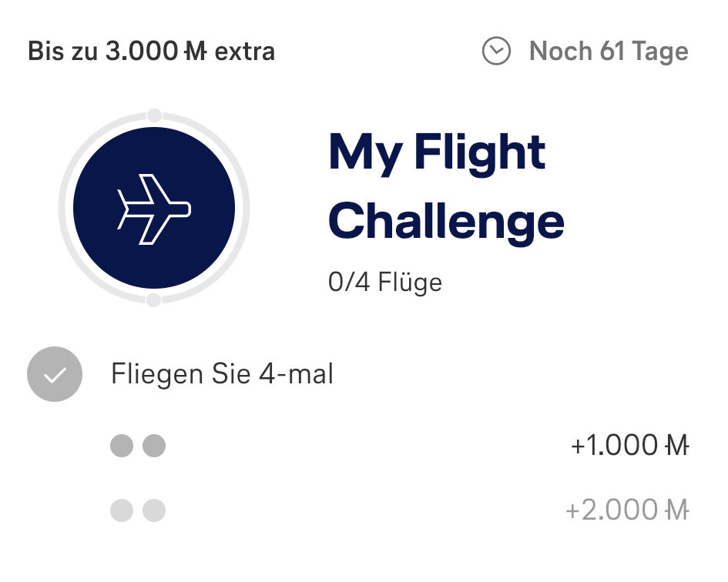
Task: Expand the "Fliegen Sie 4-mal" task
Action: pyautogui.click(x=223, y=375)
